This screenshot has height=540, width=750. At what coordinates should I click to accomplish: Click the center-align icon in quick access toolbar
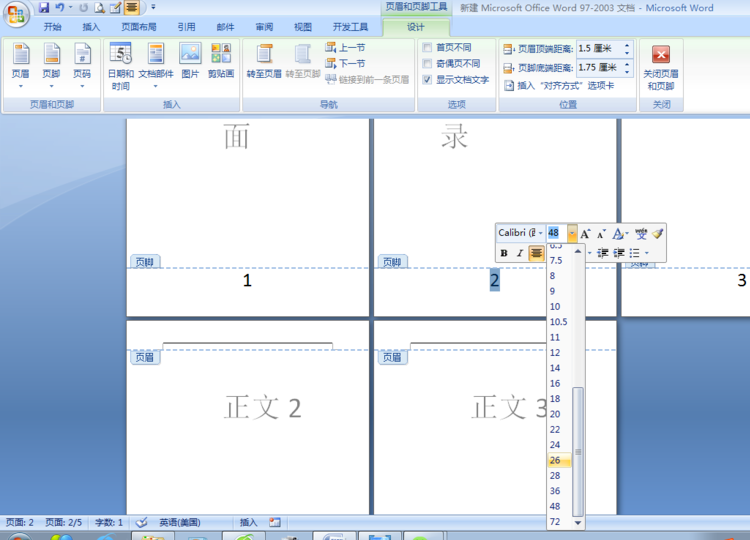[132, 7]
